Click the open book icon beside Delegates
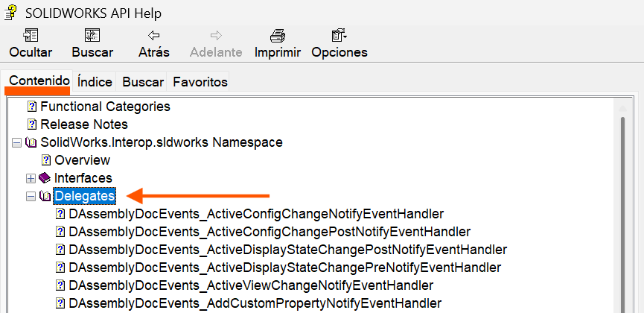644x313 pixels. (x=45, y=196)
